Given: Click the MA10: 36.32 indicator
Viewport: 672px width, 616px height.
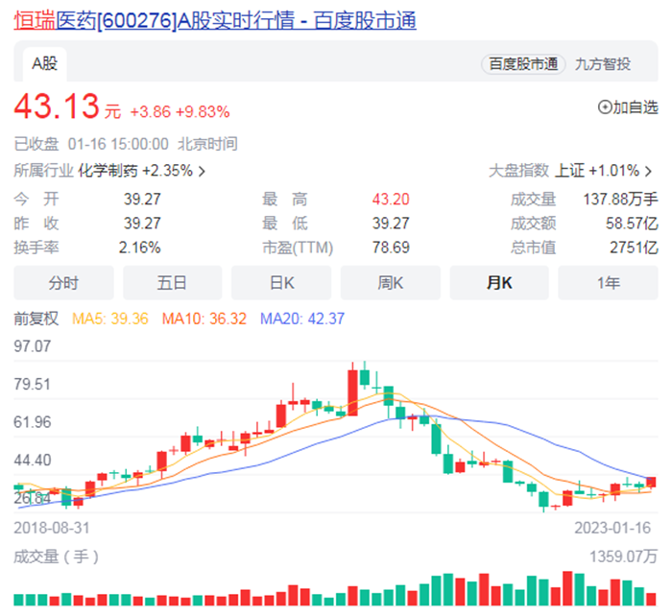Looking at the screenshot, I should point(204,319).
